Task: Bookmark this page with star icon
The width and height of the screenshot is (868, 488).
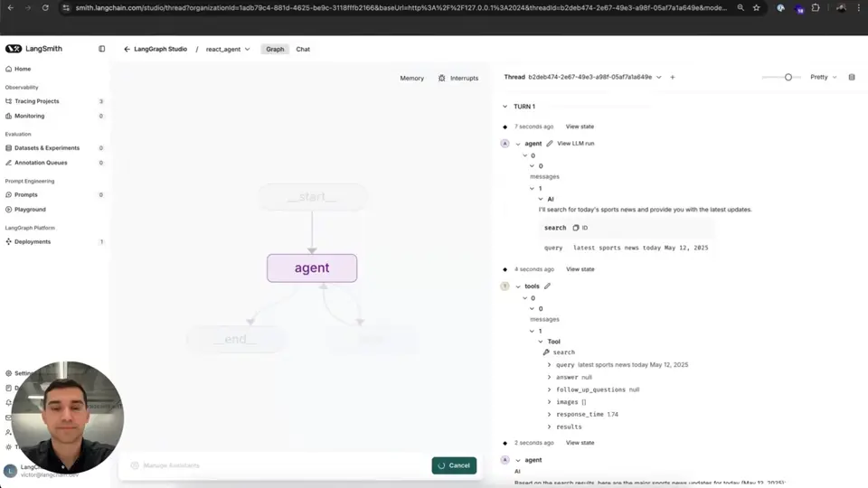Action: point(756,8)
